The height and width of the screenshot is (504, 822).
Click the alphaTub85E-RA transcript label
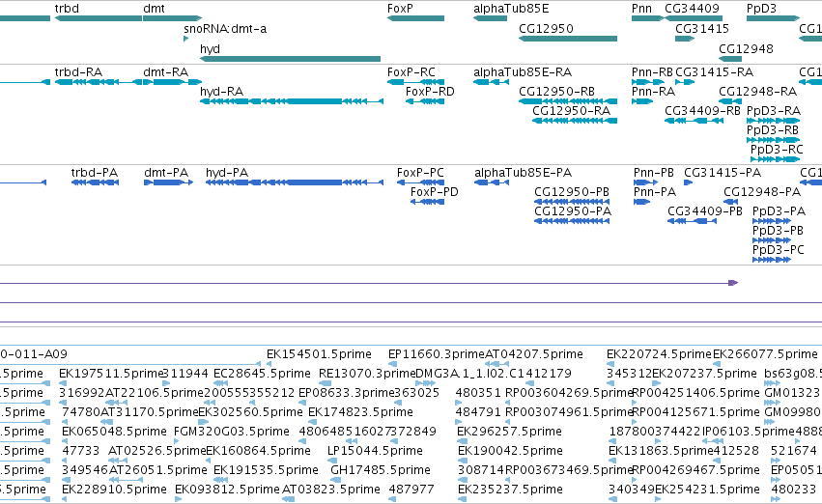523,72
